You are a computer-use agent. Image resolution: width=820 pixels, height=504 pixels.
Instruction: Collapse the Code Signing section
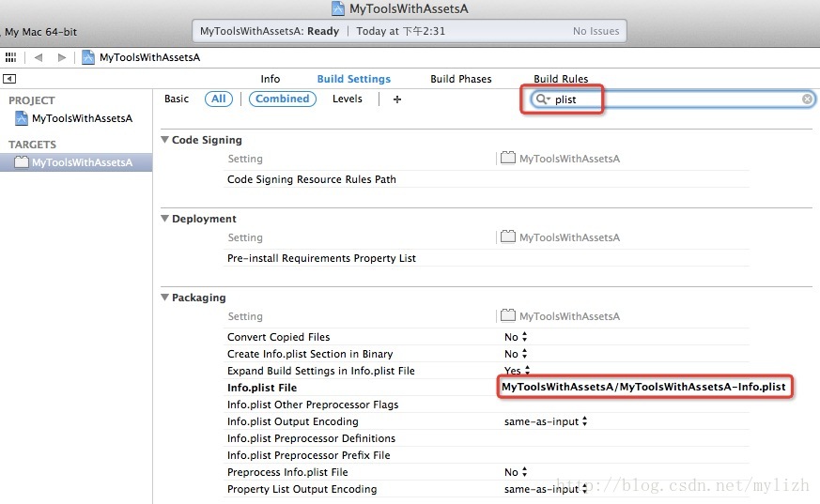pos(164,140)
